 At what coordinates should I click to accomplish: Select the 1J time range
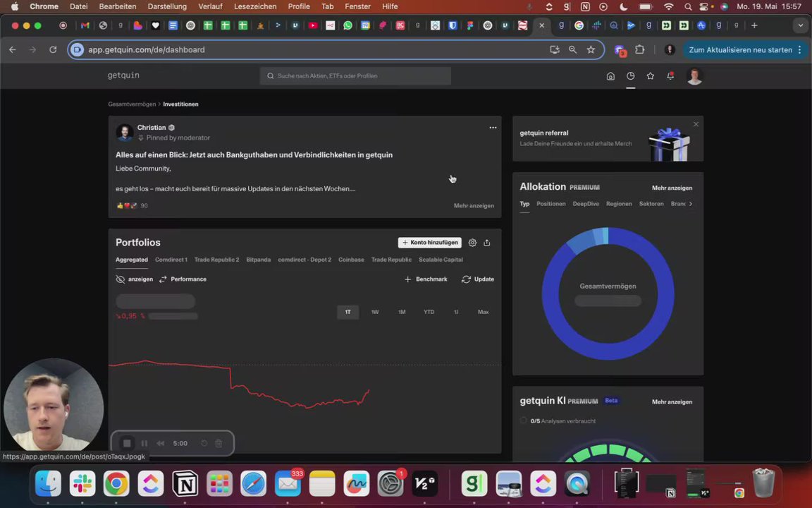point(456,312)
